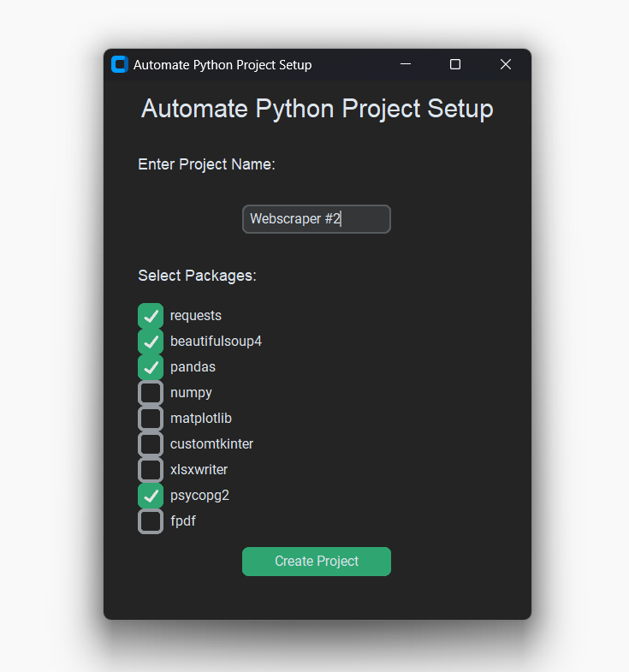Click the blue app icon in title bar
Screen dimensions: 629x672
120,65
